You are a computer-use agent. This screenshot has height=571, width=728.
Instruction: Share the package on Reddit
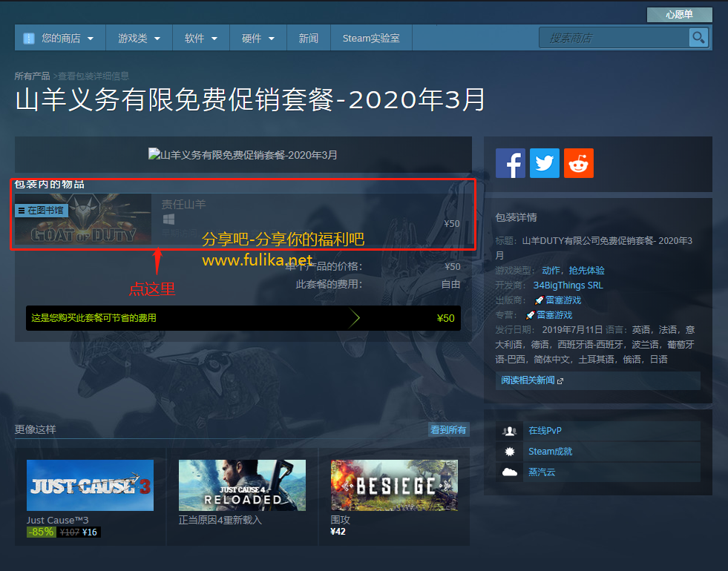coord(579,163)
